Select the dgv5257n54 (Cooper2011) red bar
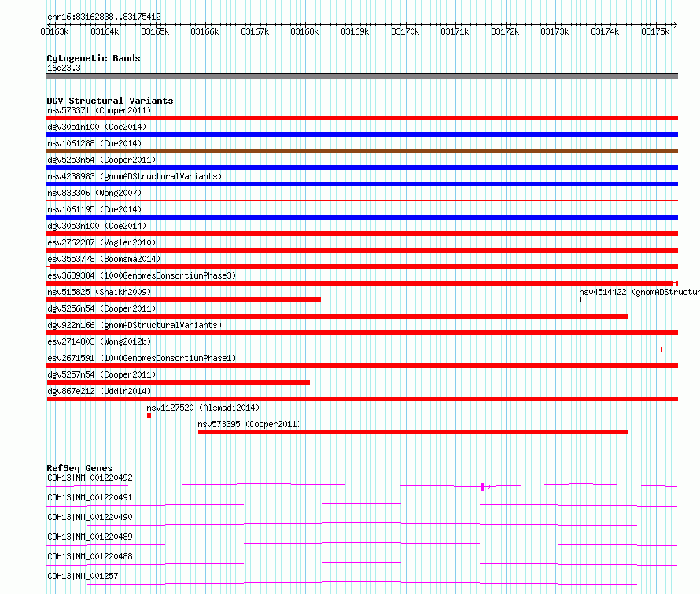Screen dimensions: 700x594 click(x=178, y=382)
